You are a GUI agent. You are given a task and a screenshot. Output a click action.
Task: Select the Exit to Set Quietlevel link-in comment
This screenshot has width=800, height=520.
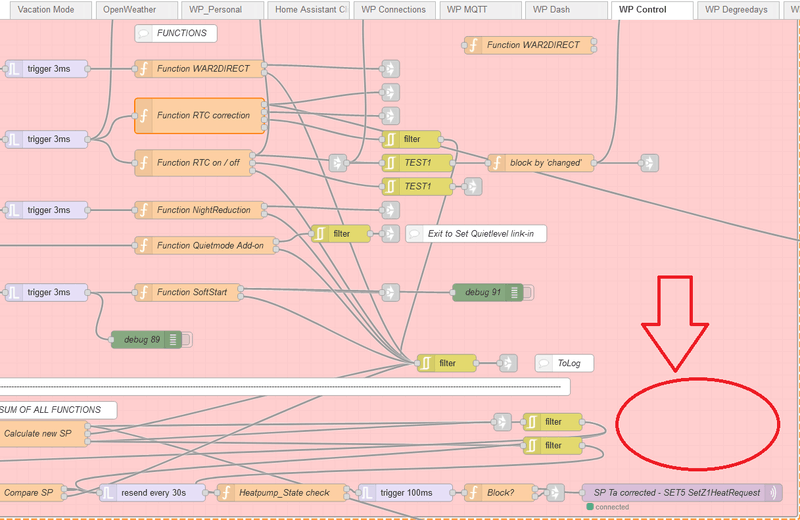point(476,234)
